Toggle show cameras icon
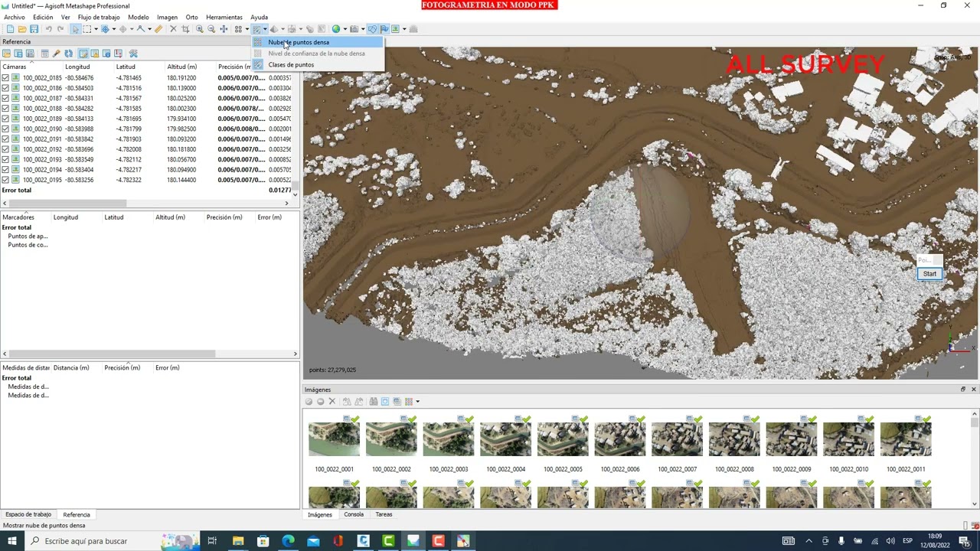The image size is (980, 551). click(x=354, y=29)
